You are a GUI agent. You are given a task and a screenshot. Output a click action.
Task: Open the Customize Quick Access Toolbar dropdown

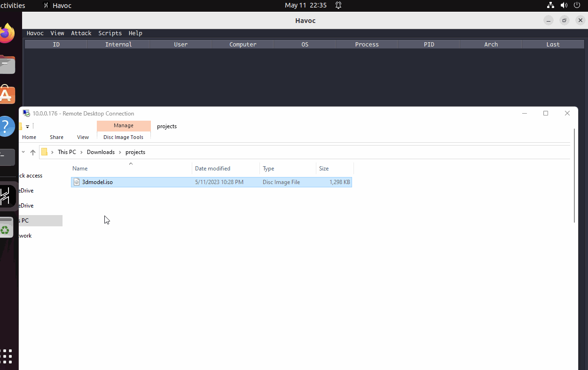[28, 127]
